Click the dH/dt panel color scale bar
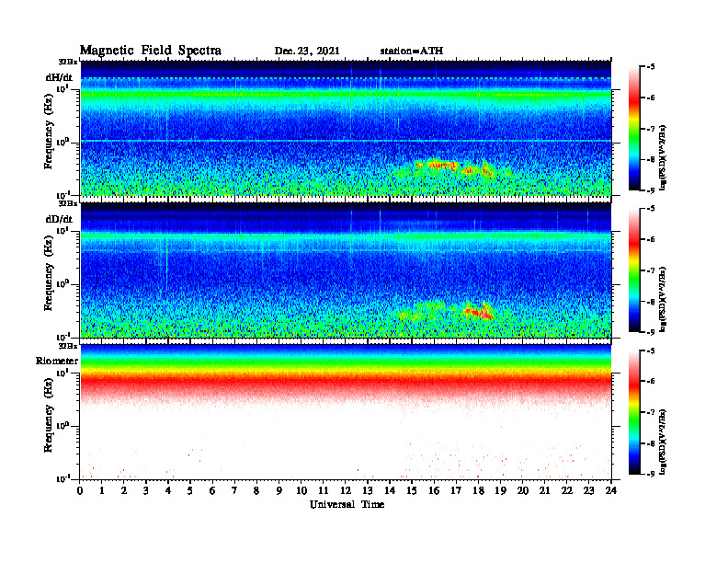The image size is (728, 563). click(634, 128)
